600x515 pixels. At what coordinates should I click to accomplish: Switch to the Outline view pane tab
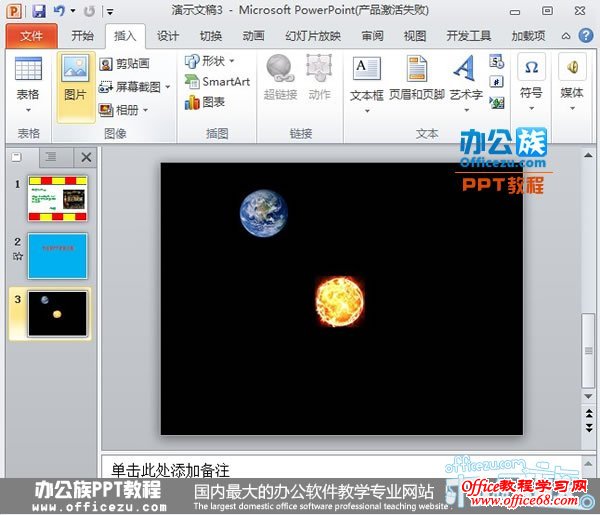tap(51, 157)
